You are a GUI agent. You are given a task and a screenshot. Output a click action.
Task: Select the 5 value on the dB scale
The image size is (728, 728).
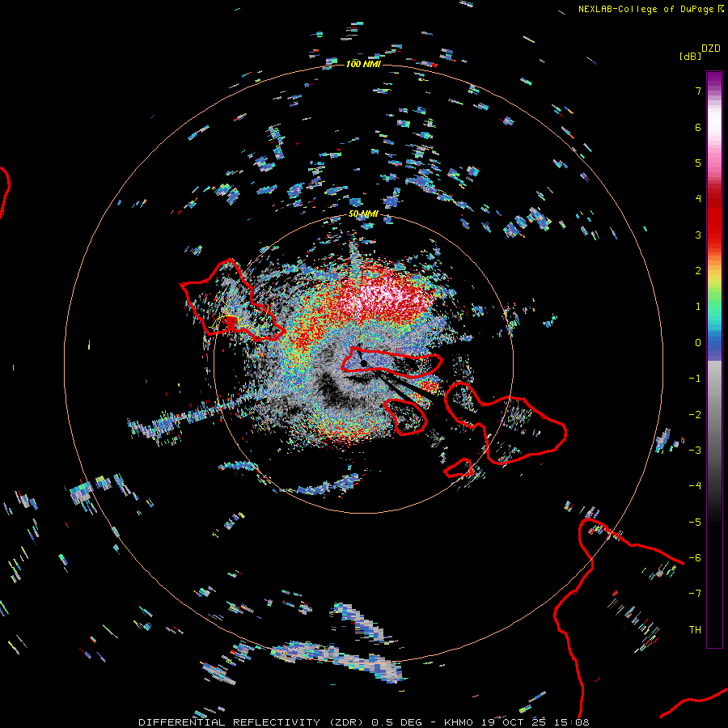click(698, 163)
